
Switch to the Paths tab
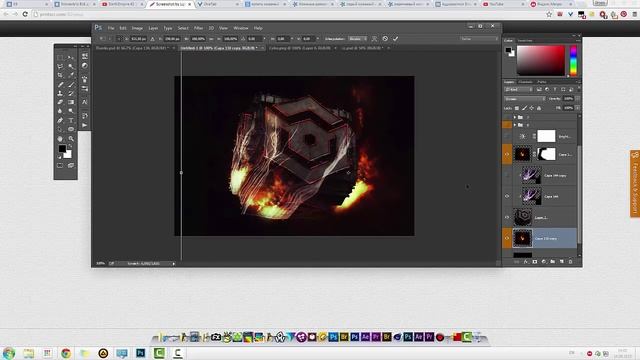[542, 82]
